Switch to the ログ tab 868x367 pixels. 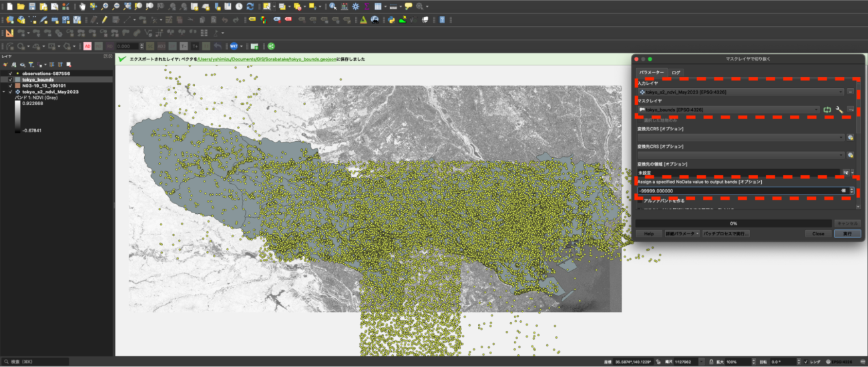point(676,72)
